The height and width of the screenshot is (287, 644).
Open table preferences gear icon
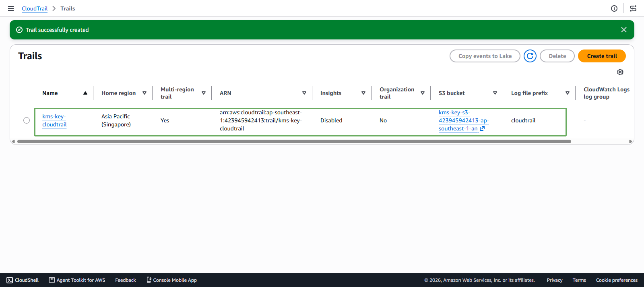click(x=620, y=72)
